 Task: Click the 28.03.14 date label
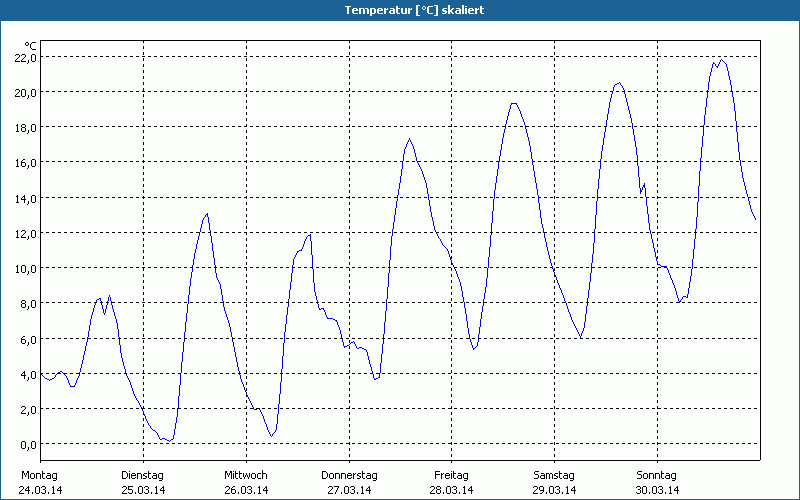[x=452, y=490]
